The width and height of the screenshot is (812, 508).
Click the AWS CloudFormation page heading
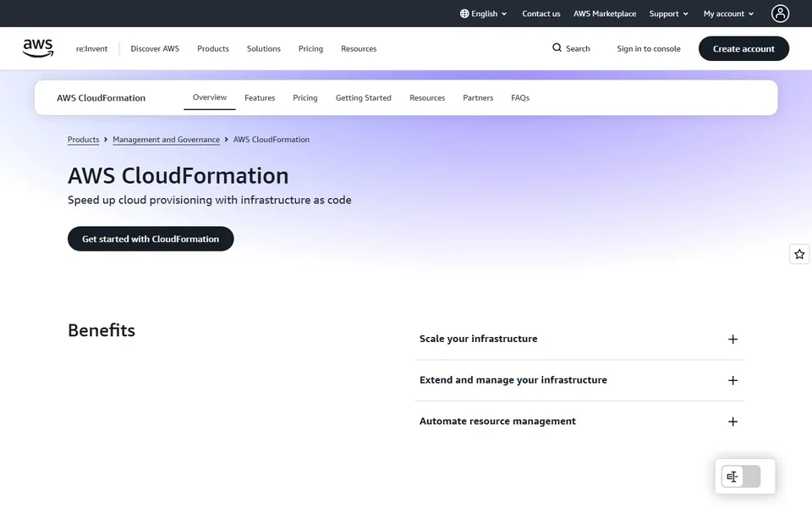point(178,176)
